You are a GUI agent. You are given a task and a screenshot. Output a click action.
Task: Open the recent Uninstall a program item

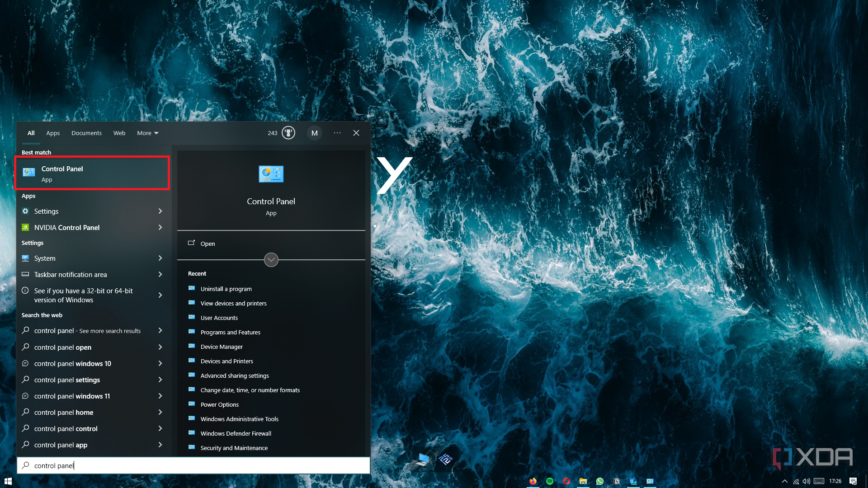226,289
